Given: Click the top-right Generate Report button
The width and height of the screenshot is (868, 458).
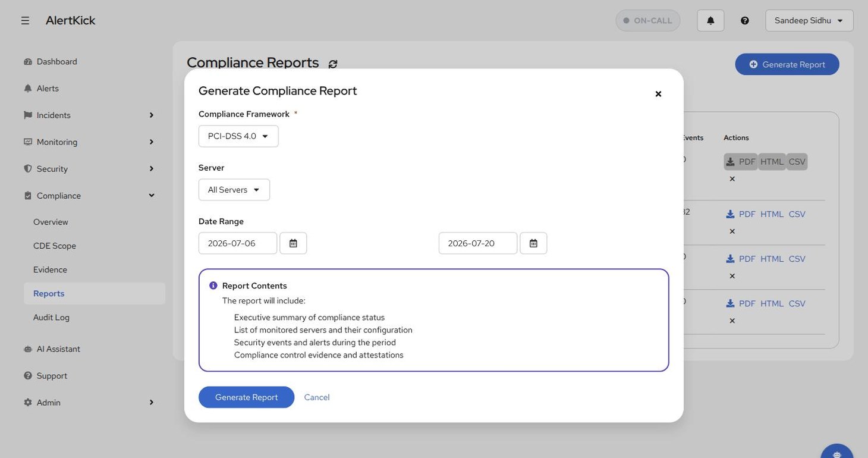Looking at the screenshot, I should pyautogui.click(x=787, y=64).
